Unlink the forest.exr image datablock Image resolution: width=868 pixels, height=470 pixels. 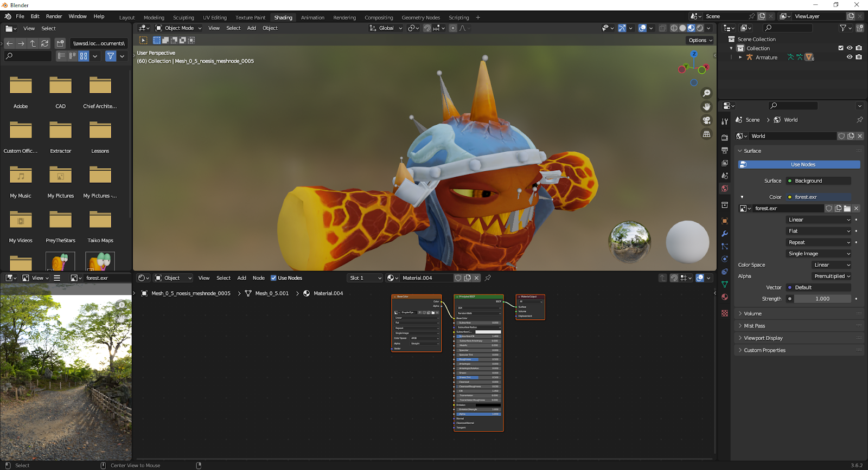(856, 208)
